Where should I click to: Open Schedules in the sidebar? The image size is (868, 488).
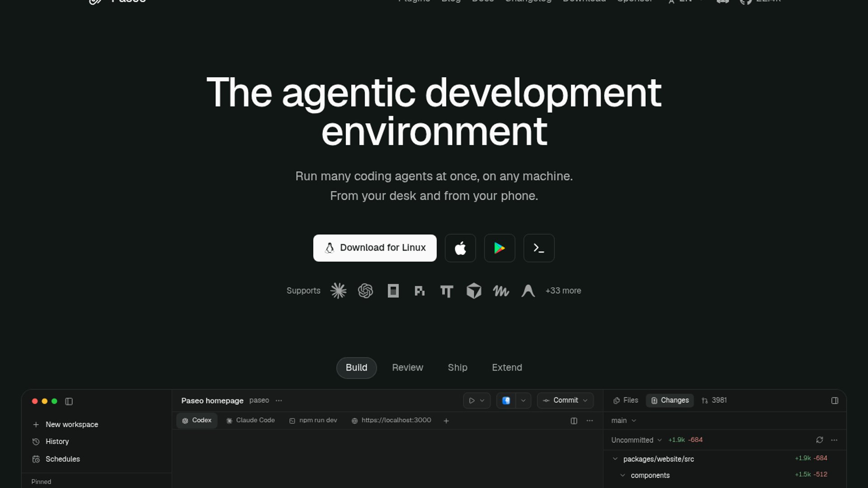56,459
